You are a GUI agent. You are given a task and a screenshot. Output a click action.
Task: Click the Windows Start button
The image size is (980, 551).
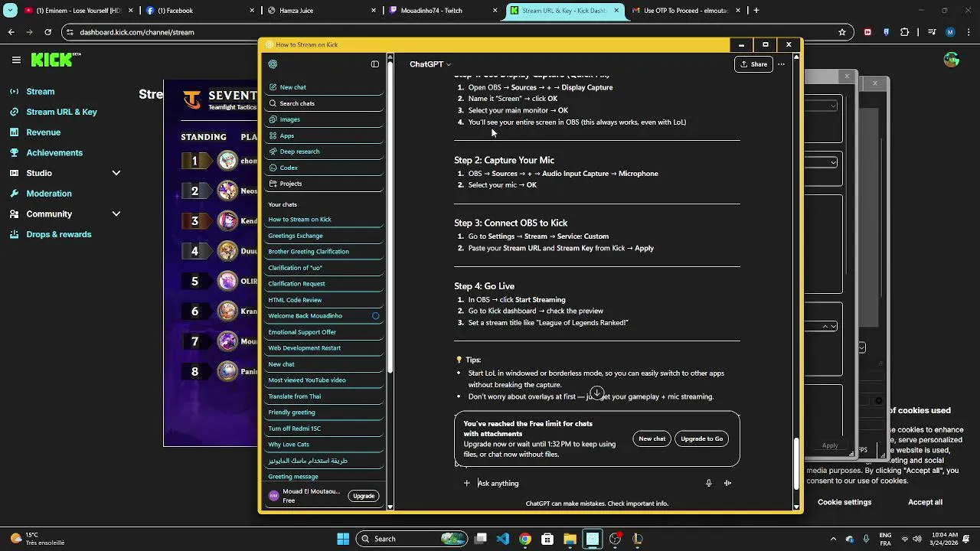point(343,539)
